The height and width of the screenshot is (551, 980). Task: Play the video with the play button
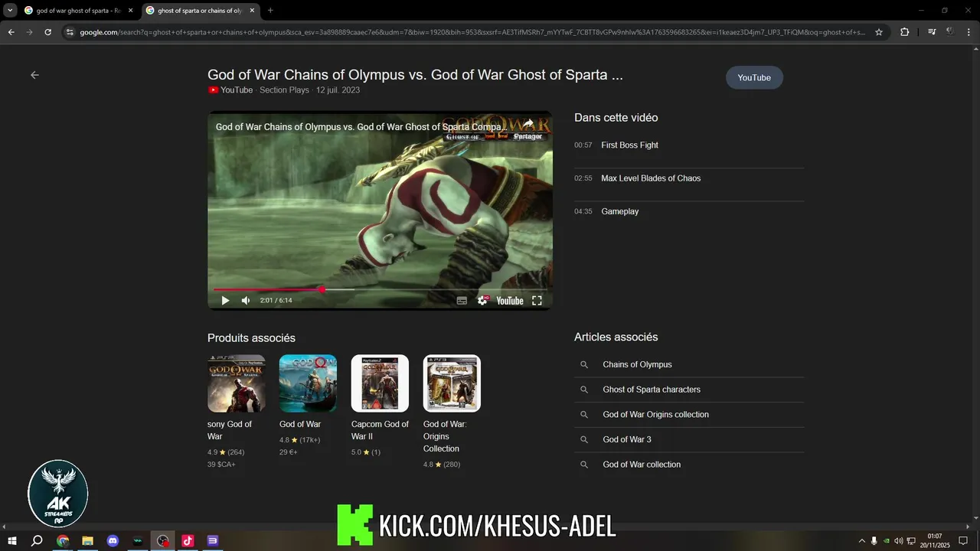225,301
